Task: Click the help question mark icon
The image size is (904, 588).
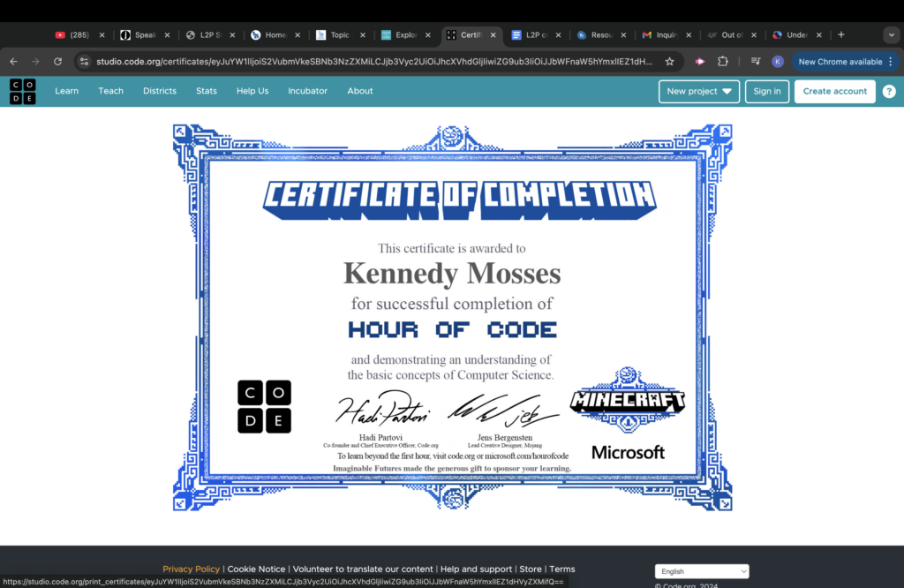Action: [x=889, y=91]
